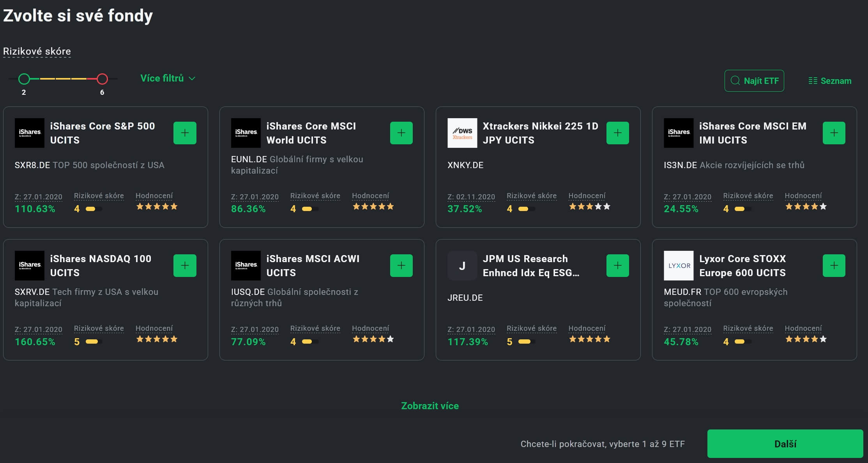Add JPM US Research Enhanced fund
The image size is (868, 463).
coord(617,266)
